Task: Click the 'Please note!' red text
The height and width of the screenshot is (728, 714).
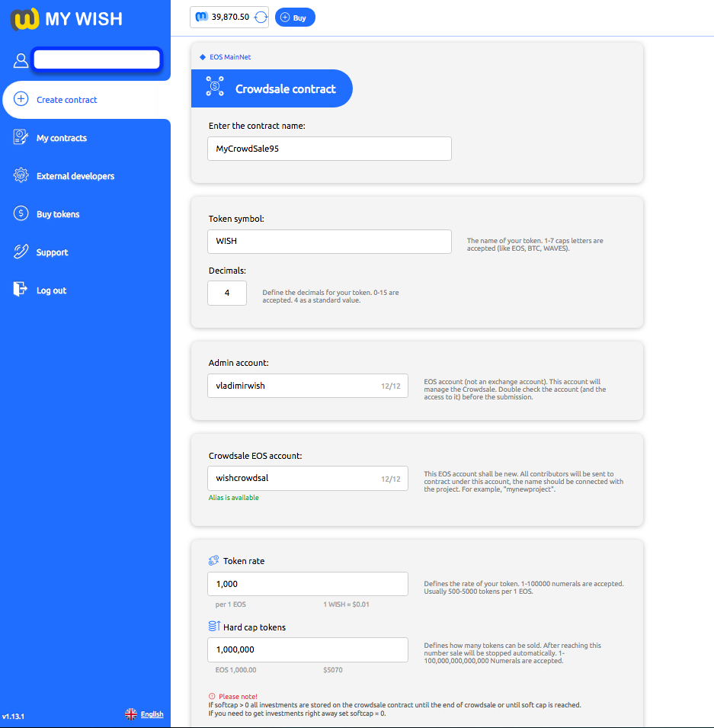Action: click(238, 697)
